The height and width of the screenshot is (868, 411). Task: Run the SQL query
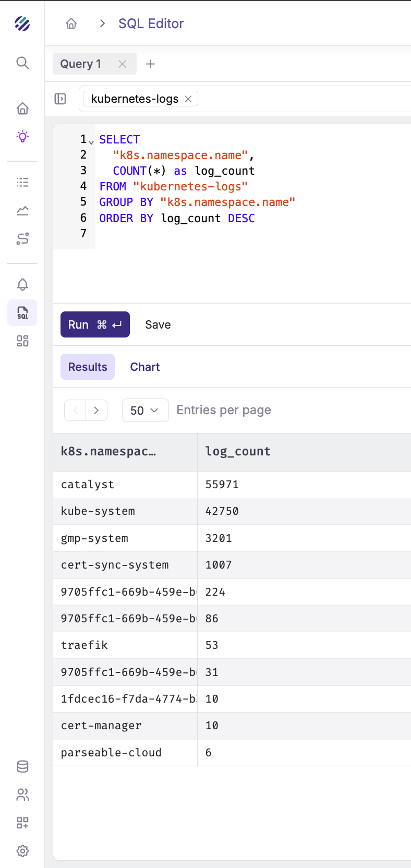[95, 324]
